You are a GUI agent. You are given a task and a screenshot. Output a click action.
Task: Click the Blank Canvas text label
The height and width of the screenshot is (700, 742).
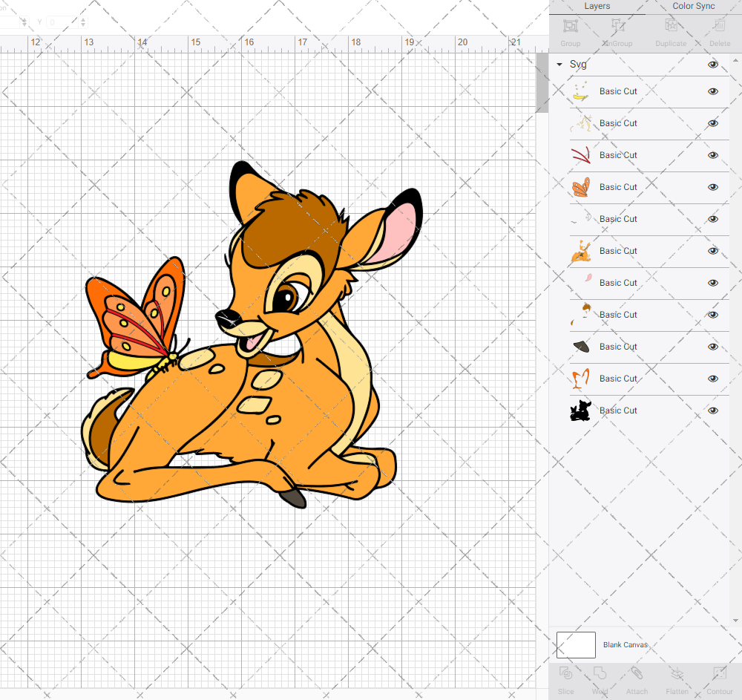click(625, 644)
